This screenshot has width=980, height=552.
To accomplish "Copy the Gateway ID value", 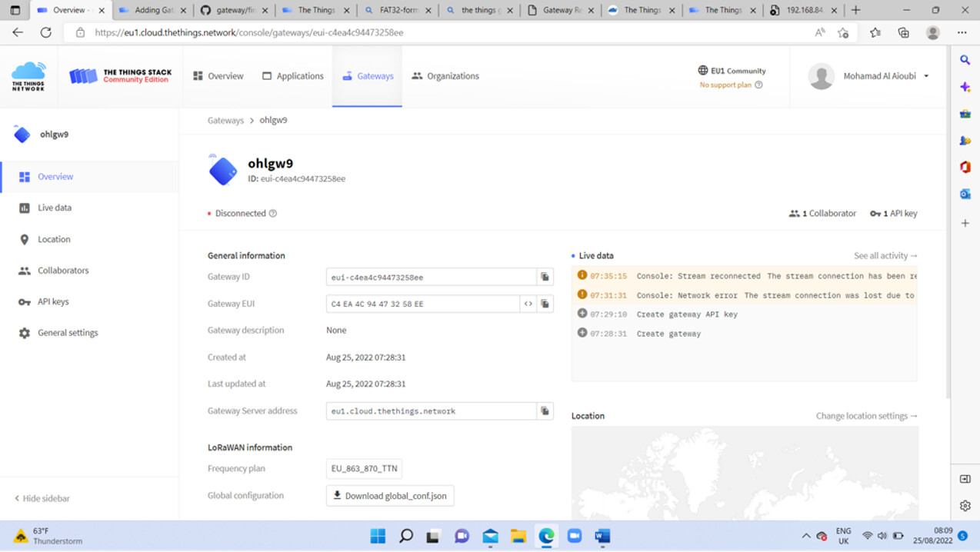I will pyautogui.click(x=545, y=277).
